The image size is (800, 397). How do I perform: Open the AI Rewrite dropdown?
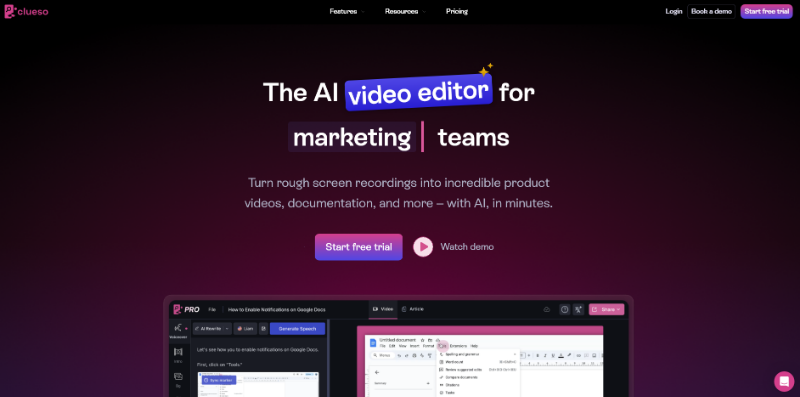212,329
